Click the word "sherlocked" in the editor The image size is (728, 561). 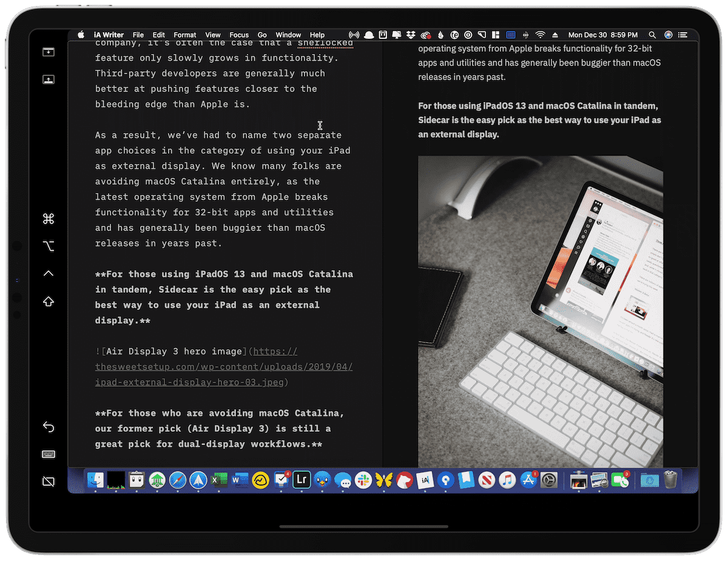(x=325, y=43)
